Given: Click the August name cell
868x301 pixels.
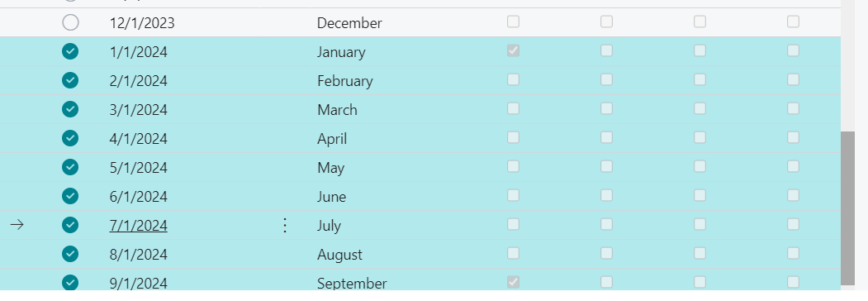Looking at the screenshot, I should 339,255.
